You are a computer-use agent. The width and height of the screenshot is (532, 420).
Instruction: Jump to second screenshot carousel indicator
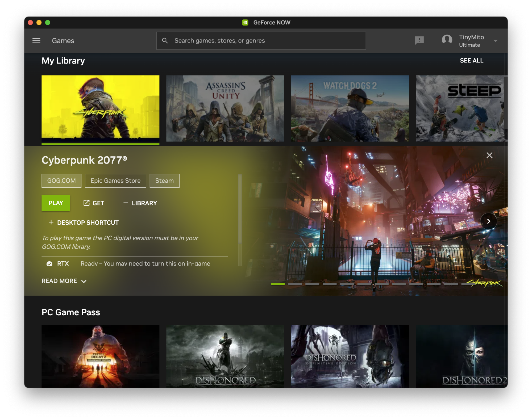[295, 284]
